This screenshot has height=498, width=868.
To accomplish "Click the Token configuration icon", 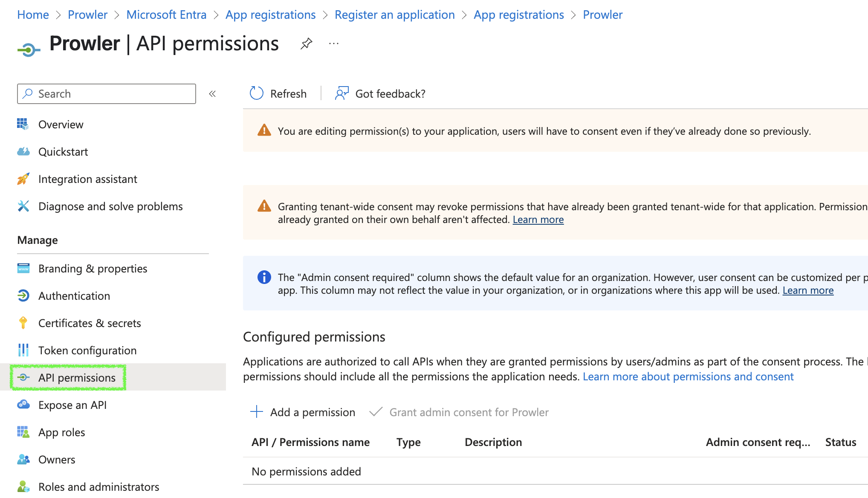I will coord(24,350).
